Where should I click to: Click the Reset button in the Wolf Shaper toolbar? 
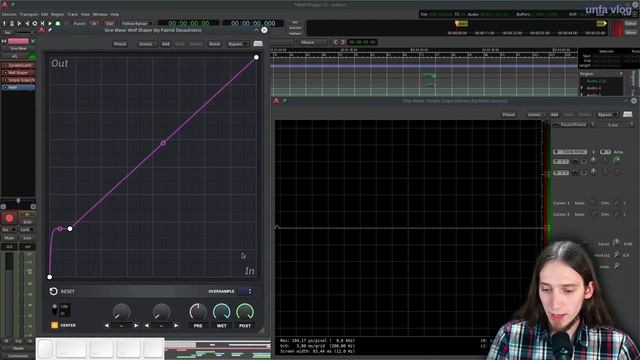click(215, 44)
